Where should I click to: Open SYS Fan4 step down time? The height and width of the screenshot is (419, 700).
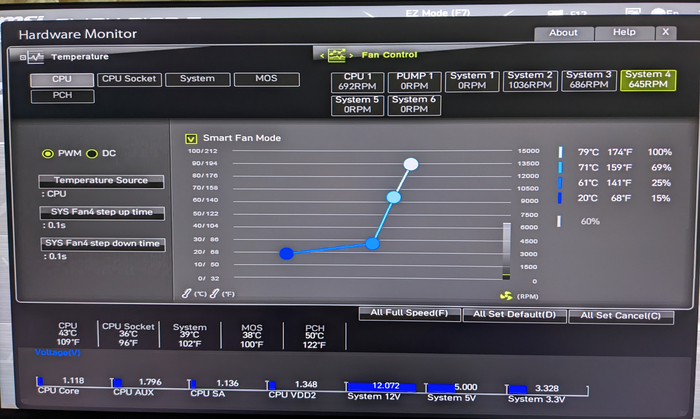coord(103,244)
